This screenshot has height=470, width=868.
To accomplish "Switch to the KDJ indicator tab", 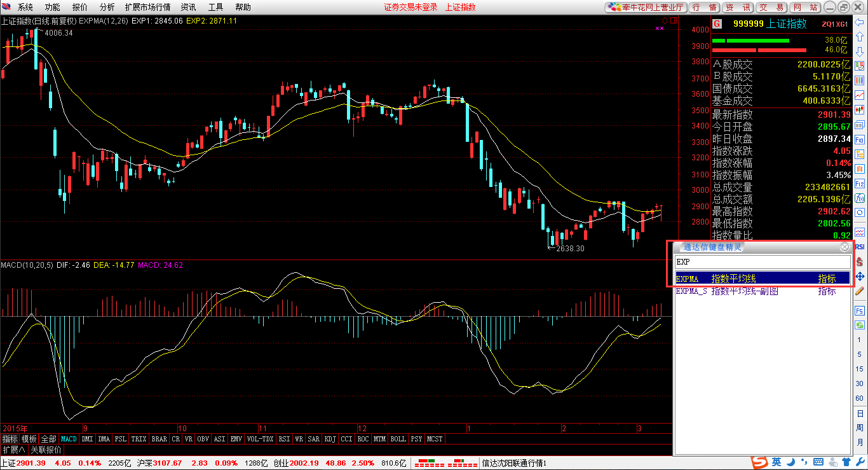I will (x=329, y=439).
